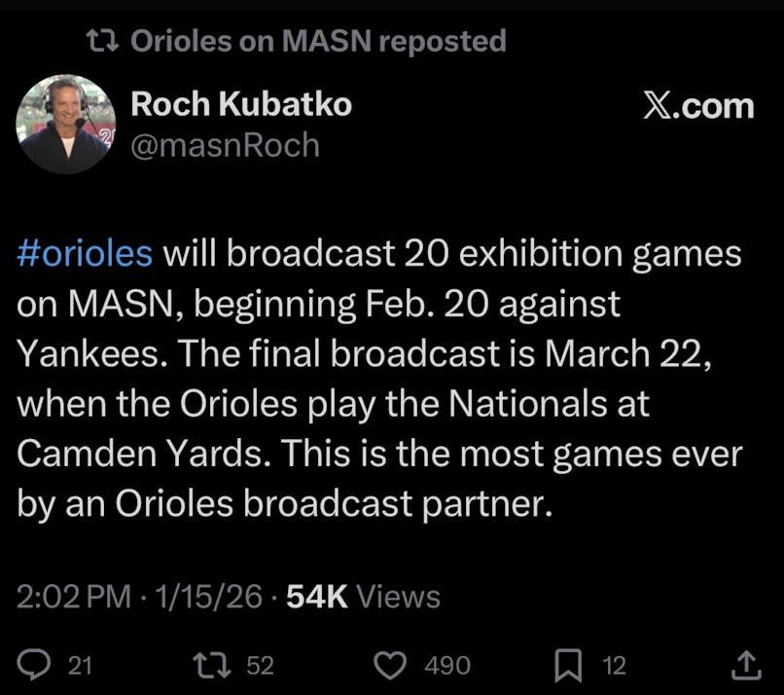Tap the share upload arrow icon
The image size is (784, 695).
coord(746,665)
